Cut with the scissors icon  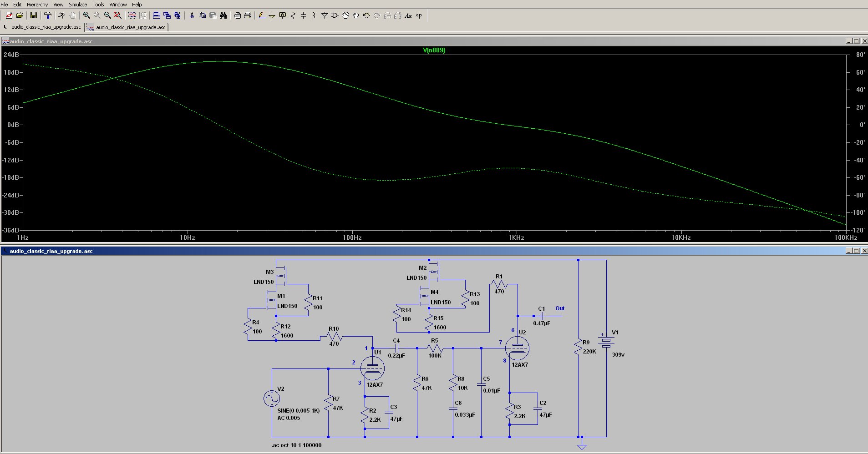(192, 15)
